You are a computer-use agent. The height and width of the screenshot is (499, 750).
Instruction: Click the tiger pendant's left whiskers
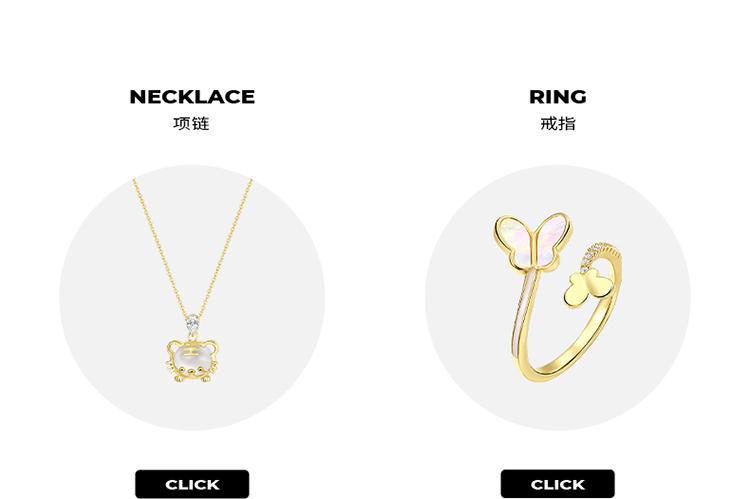(171, 367)
